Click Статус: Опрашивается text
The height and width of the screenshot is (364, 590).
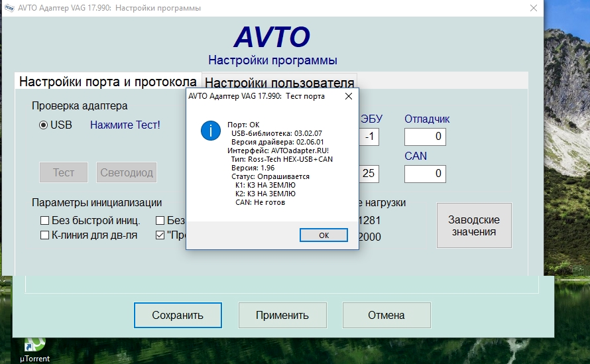(270, 176)
